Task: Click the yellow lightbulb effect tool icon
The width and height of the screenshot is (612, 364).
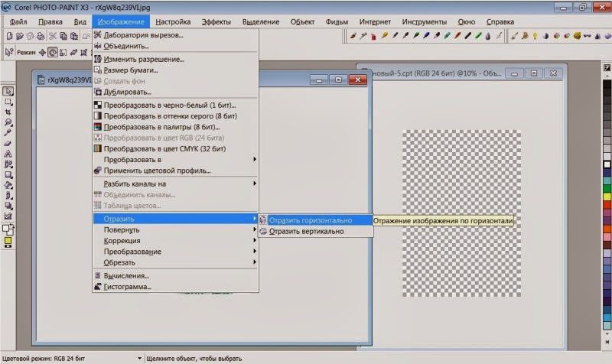Action: [535, 36]
